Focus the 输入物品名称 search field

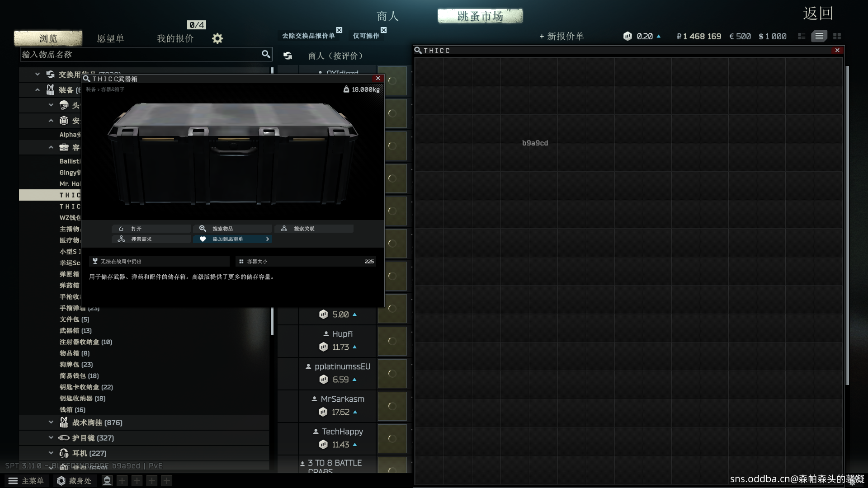146,54
